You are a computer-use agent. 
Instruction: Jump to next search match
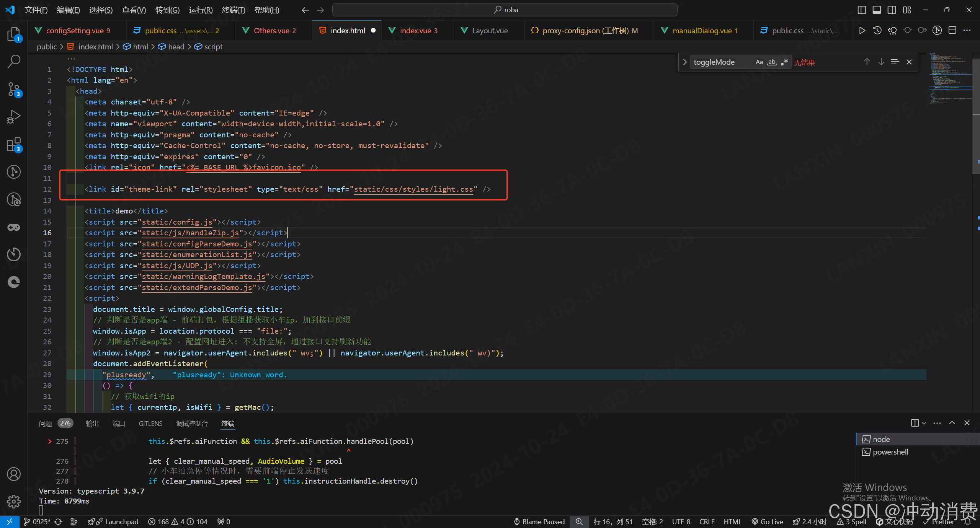881,62
